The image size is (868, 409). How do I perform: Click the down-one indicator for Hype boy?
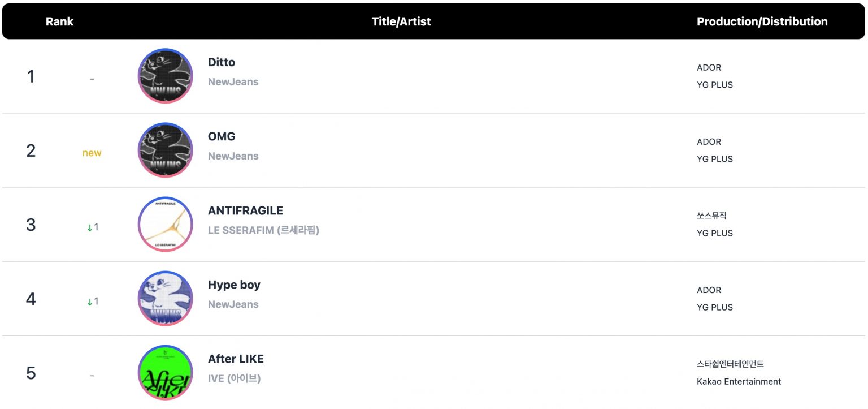[x=92, y=301]
